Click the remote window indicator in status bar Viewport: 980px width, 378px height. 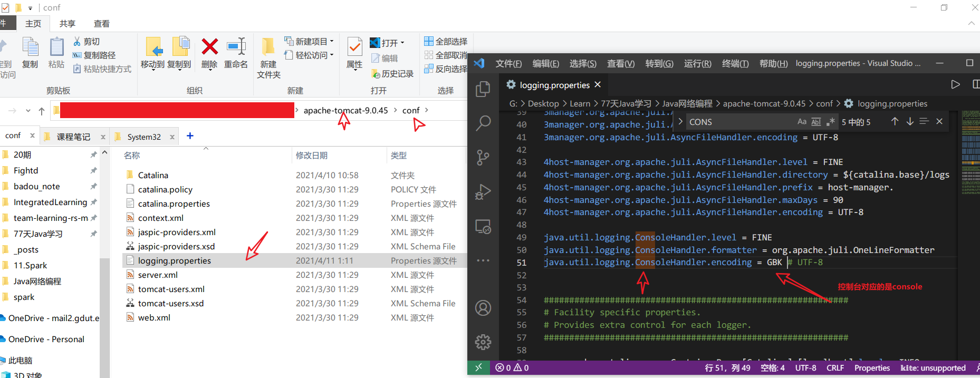point(478,367)
